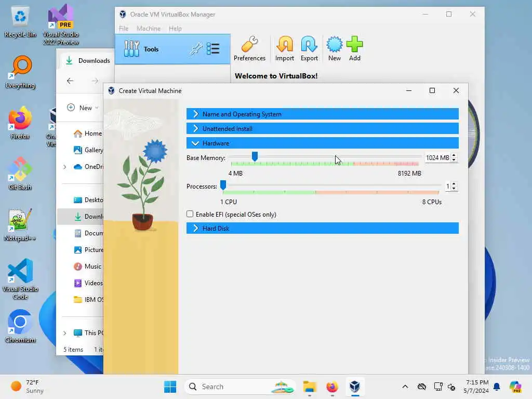532x399 pixels.
Task: Expand This PC in File Explorer sidebar
Action: pyautogui.click(x=64, y=333)
